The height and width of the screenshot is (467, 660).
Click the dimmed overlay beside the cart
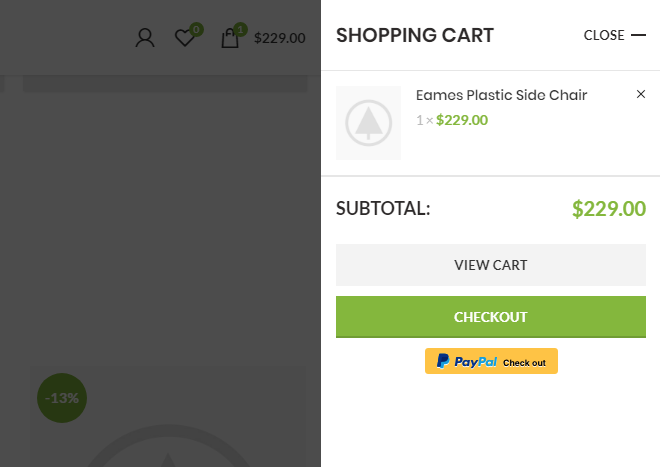pyautogui.click(x=160, y=230)
